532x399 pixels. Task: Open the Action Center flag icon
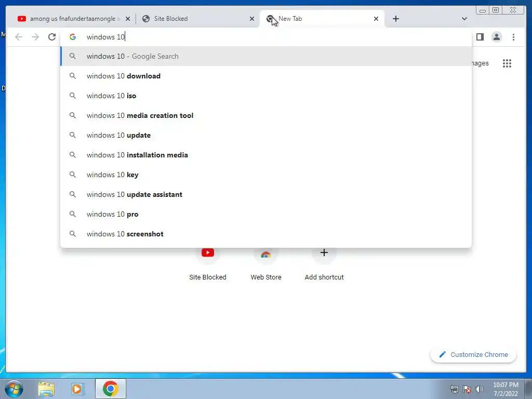[x=467, y=389]
